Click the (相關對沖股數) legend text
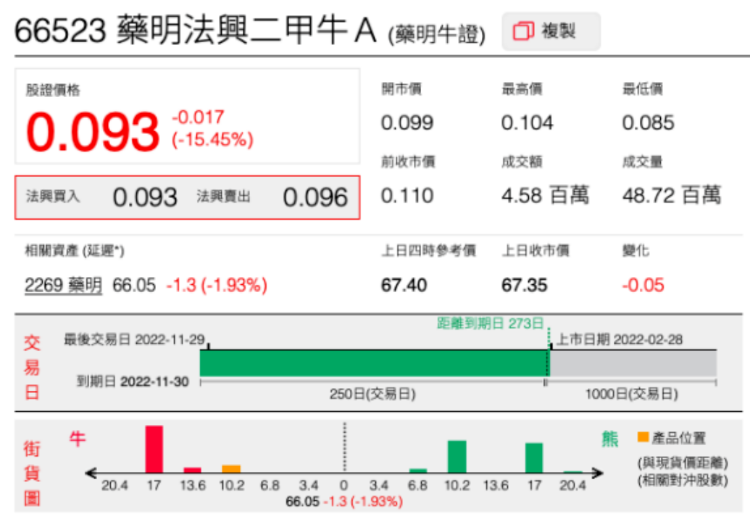 683,480
